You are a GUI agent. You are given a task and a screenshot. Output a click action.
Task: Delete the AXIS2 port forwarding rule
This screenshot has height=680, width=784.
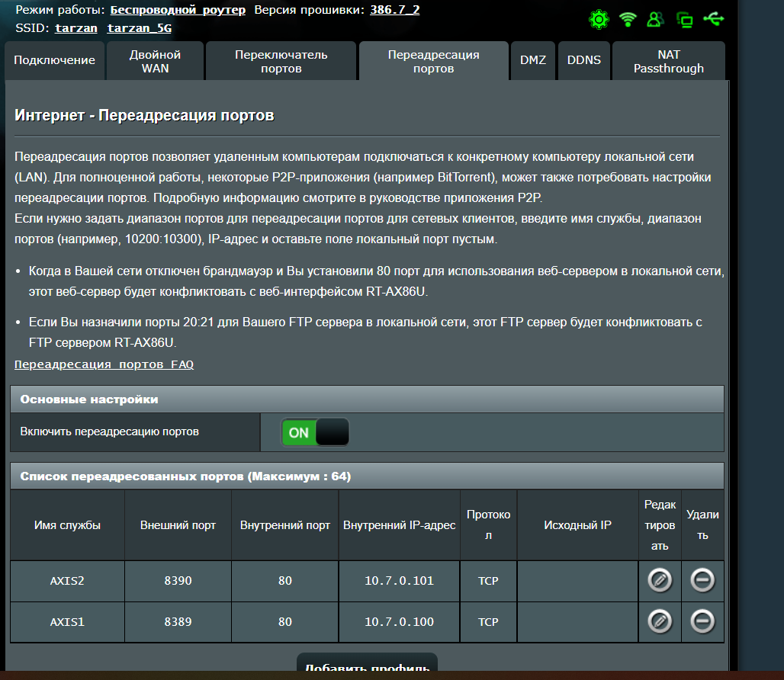point(702,581)
